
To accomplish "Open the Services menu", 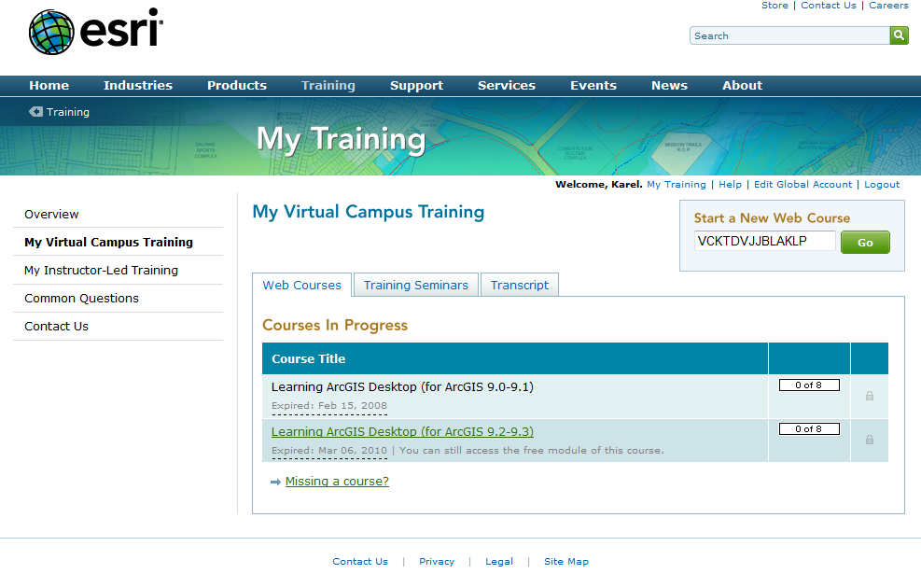I will tap(507, 86).
